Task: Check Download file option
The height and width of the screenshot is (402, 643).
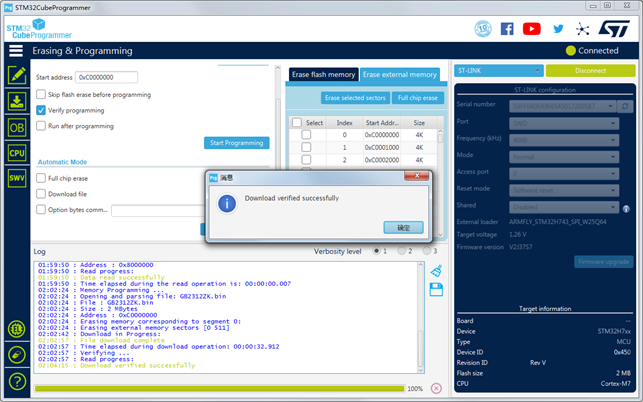Action: (41, 194)
